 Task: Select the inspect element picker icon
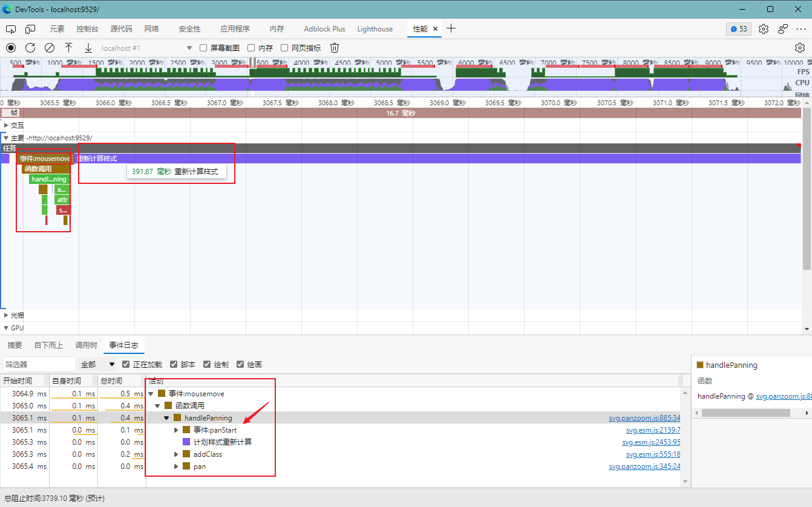coord(11,29)
